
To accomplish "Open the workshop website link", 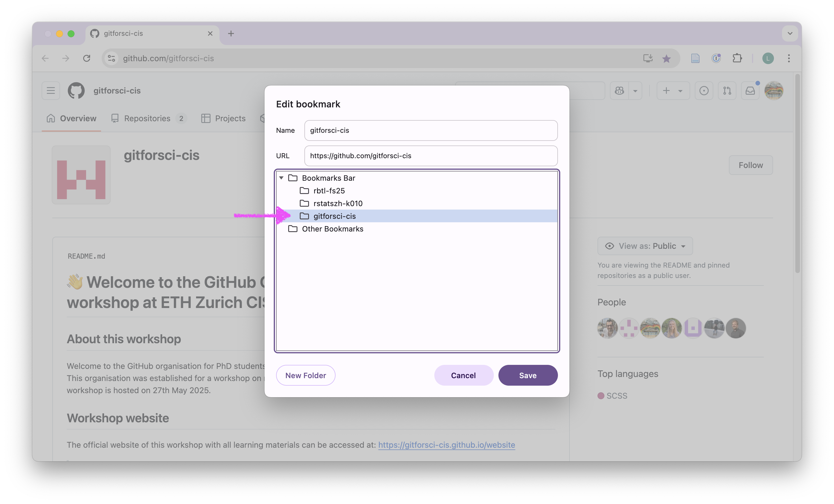I will pos(446,445).
